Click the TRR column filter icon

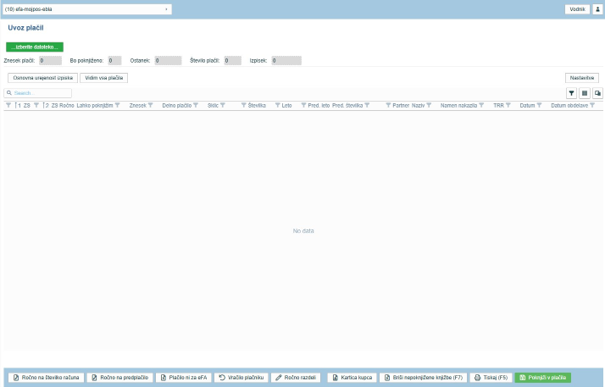click(508, 105)
